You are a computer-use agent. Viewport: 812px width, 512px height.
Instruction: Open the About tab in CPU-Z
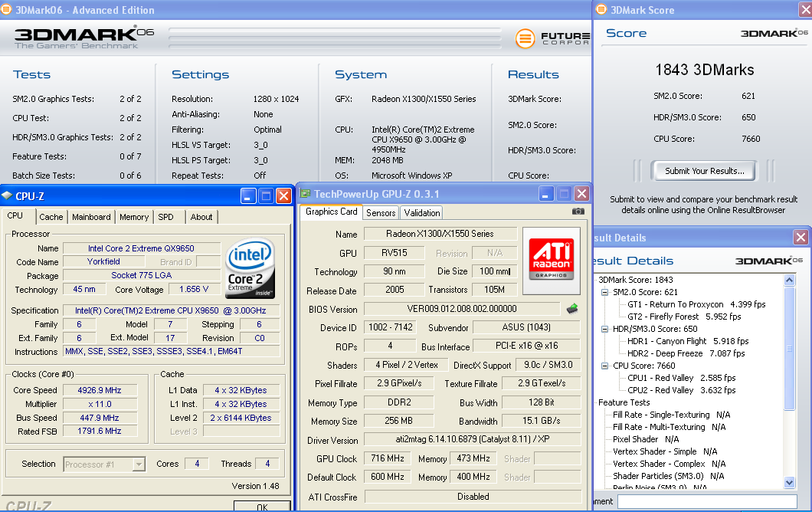pyautogui.click(x=201, y=217)
